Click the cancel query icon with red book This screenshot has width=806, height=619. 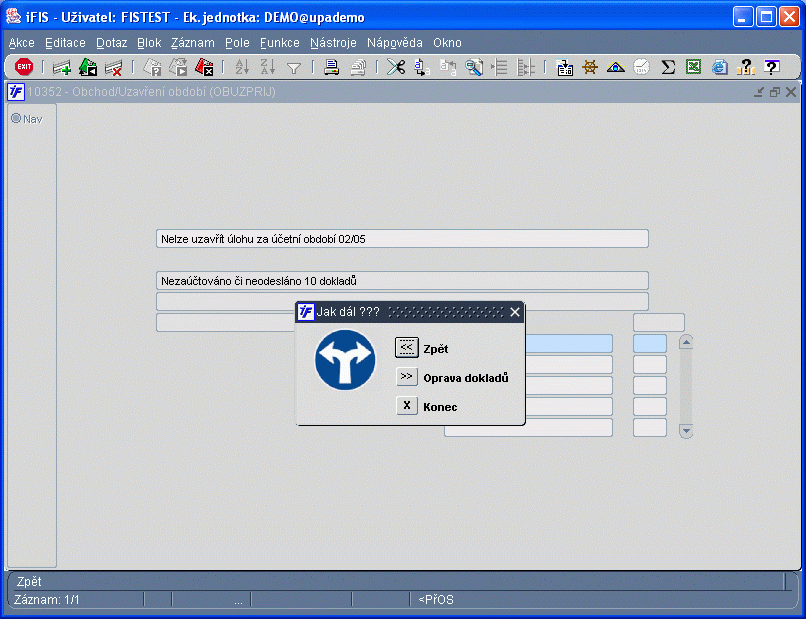[204, 67]
